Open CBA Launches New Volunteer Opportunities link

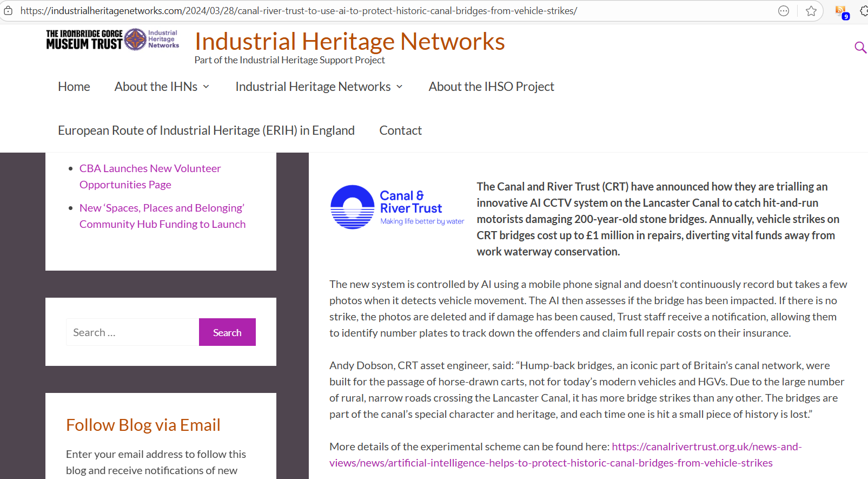pos(150,176)
